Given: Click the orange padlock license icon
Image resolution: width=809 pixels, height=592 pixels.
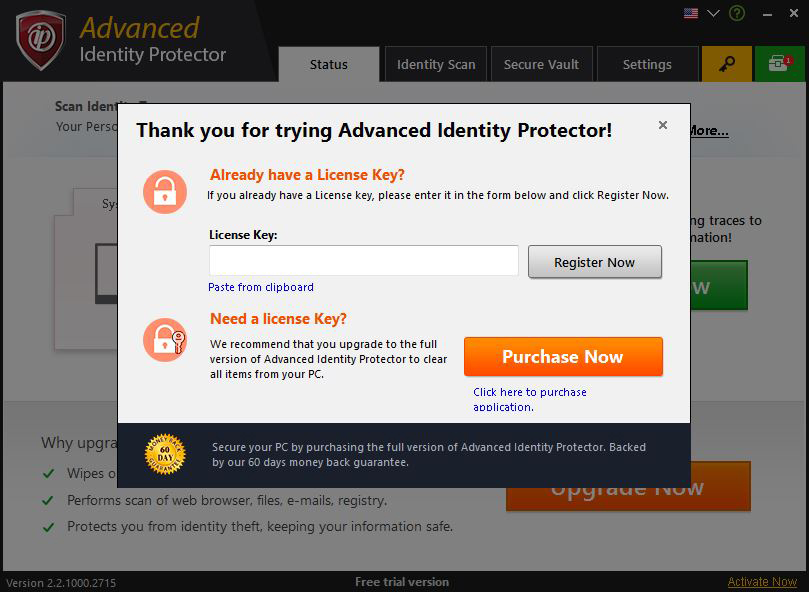Looking at the screenshot, I should (x=164, y=191).
